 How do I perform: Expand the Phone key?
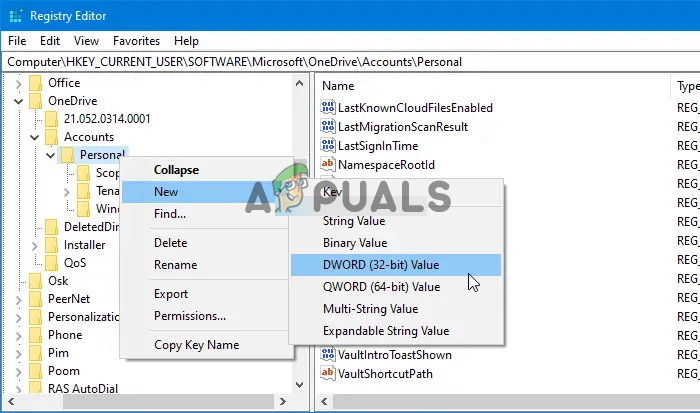click(x=18, y=335)
